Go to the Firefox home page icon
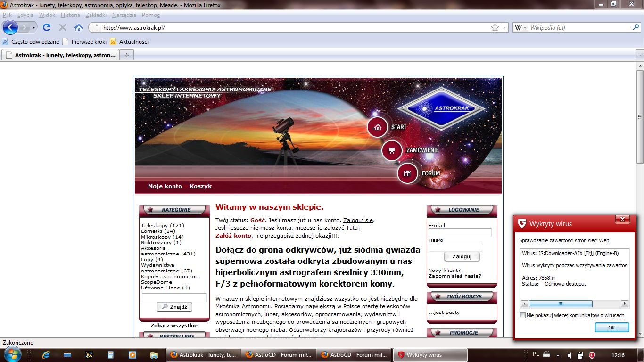This screenshot has width=644, height=362. click(79, 27)
